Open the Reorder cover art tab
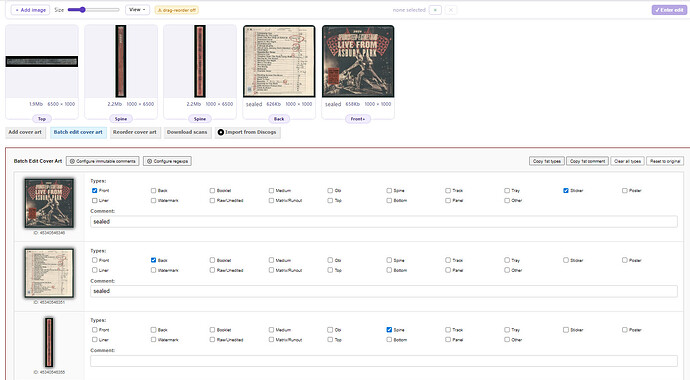Image resolution: width=690 pixels, height=380 pixels. coord(135,132)
